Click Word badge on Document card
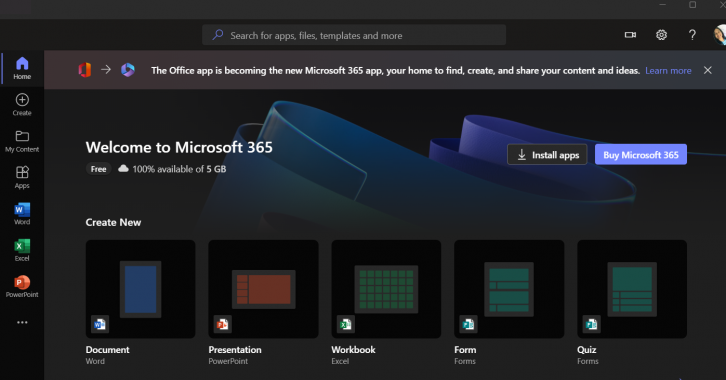The image size is (726, 380). click(100, 324)
